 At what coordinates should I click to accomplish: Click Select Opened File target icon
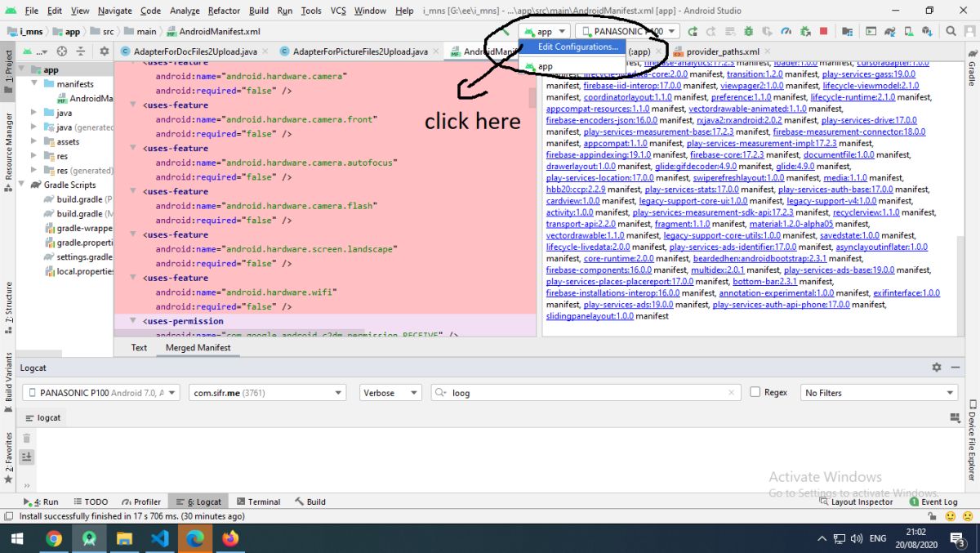63,51
